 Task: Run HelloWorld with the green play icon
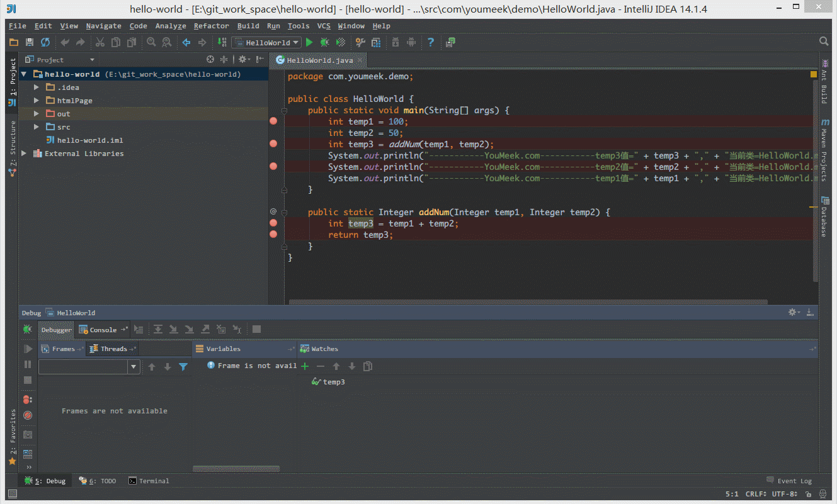click(x=309, y=42)
